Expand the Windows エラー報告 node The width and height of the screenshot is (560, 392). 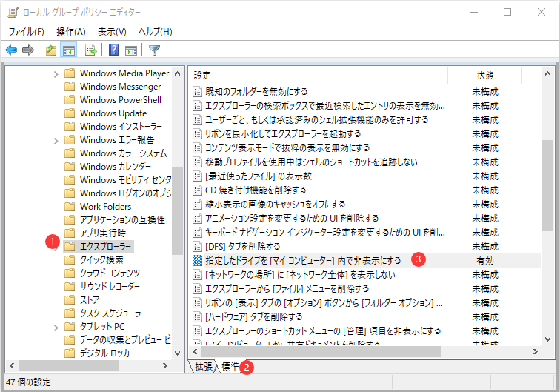56,141
